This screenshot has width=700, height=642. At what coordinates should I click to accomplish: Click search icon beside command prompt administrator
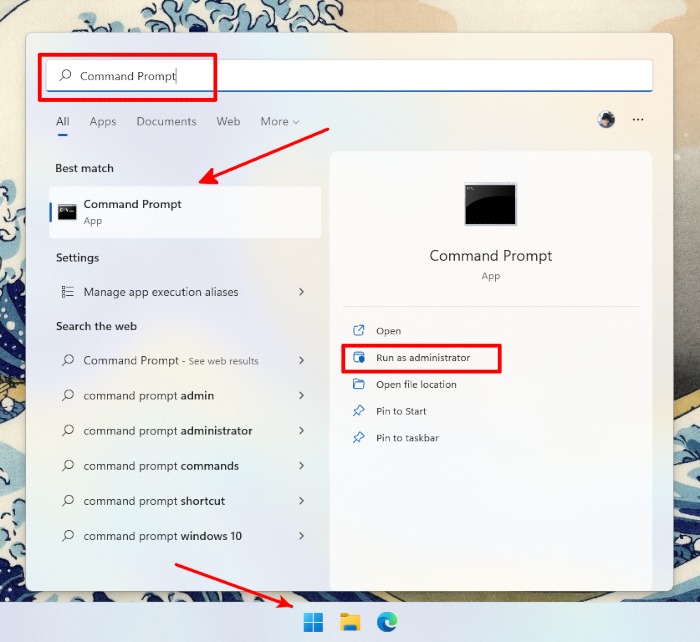coord(68,430)
